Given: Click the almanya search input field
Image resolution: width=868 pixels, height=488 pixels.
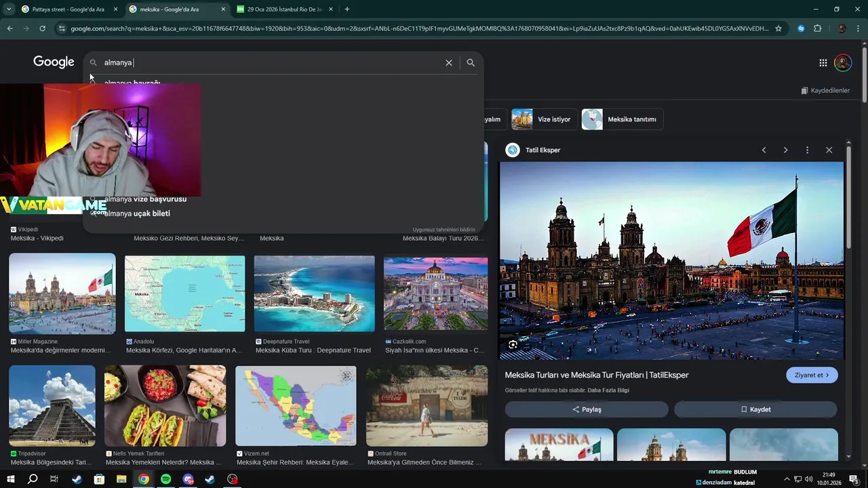Looking at the screenshot, I should [x=271, y=62].
